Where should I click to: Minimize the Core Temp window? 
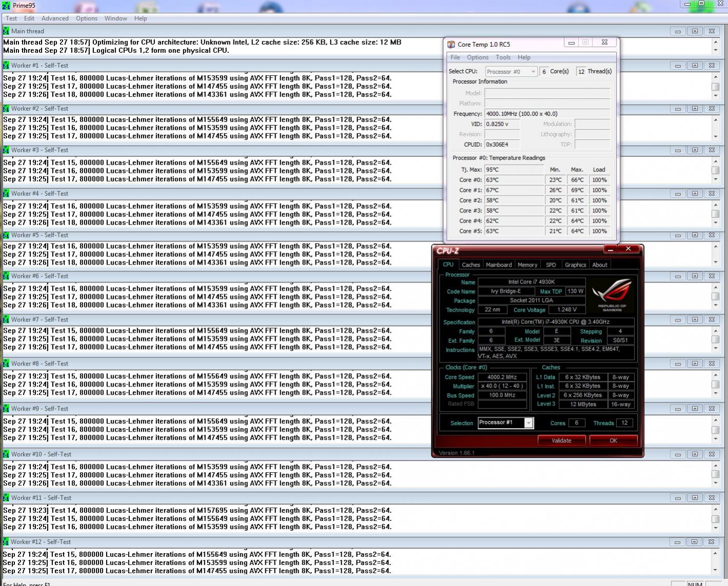pos(571,43)
